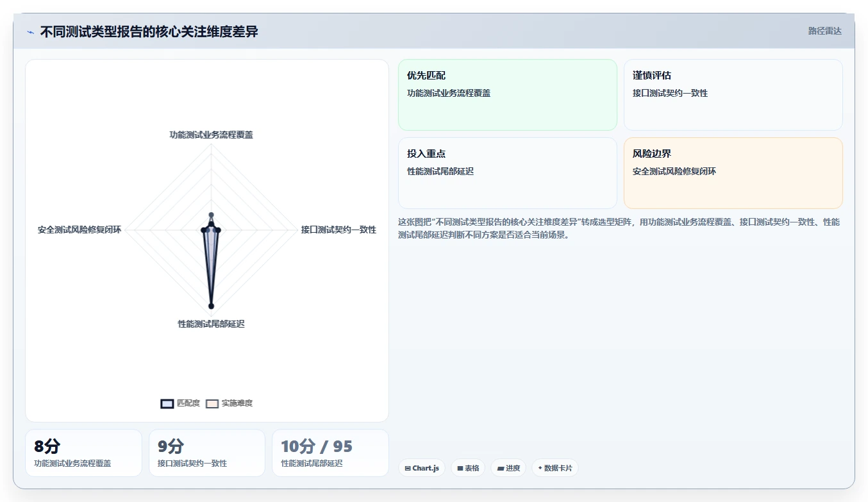The image size is (868, 502).
Task: Select the 进度 tag
Action: [x=508, y=468]
